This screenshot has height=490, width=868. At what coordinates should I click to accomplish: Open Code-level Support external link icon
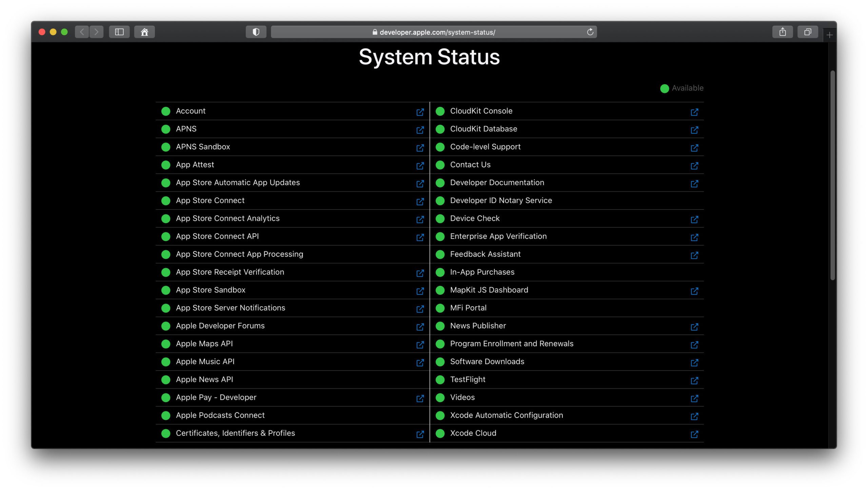tap(694, 148)
